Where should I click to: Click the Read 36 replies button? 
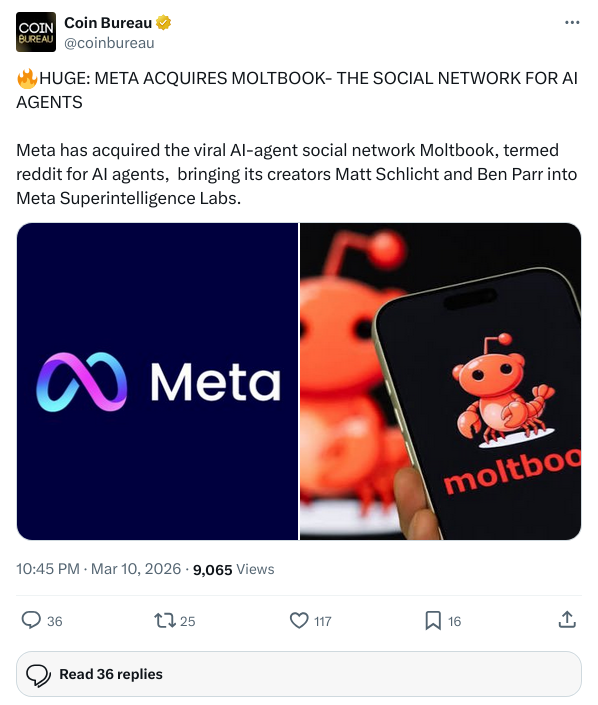(x=299, y=674)
